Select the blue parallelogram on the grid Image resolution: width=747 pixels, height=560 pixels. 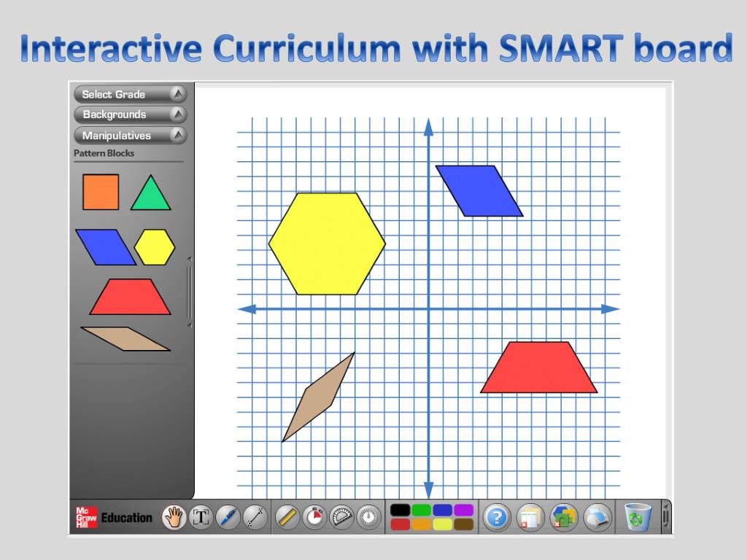(x=479, y=191)
